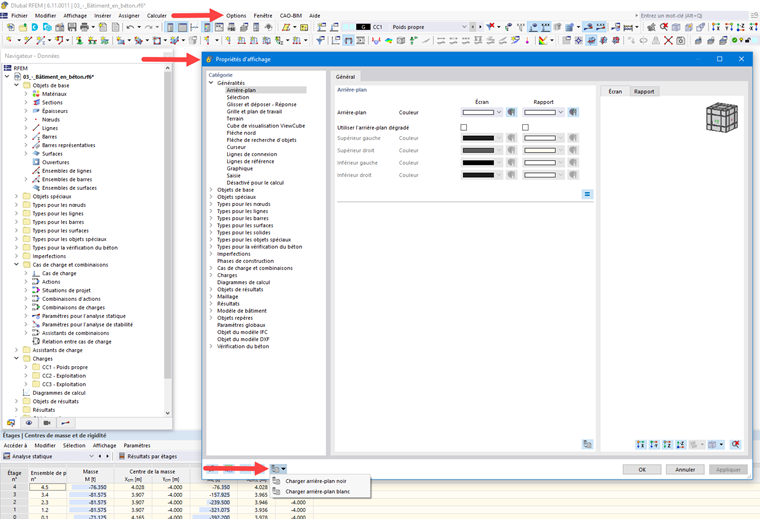Select Cube de visualisation ViewCube category
760x519 pixels.
[266, 126]
